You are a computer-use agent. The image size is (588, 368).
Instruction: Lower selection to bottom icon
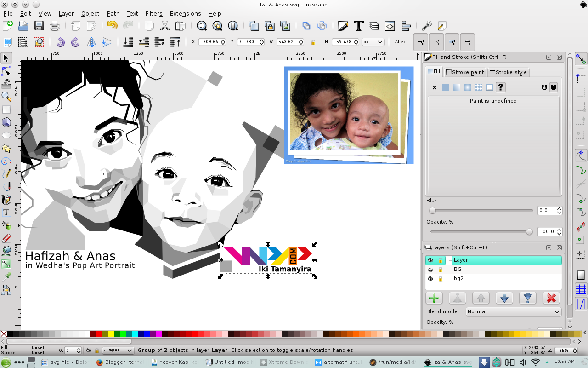coord(128,42)
